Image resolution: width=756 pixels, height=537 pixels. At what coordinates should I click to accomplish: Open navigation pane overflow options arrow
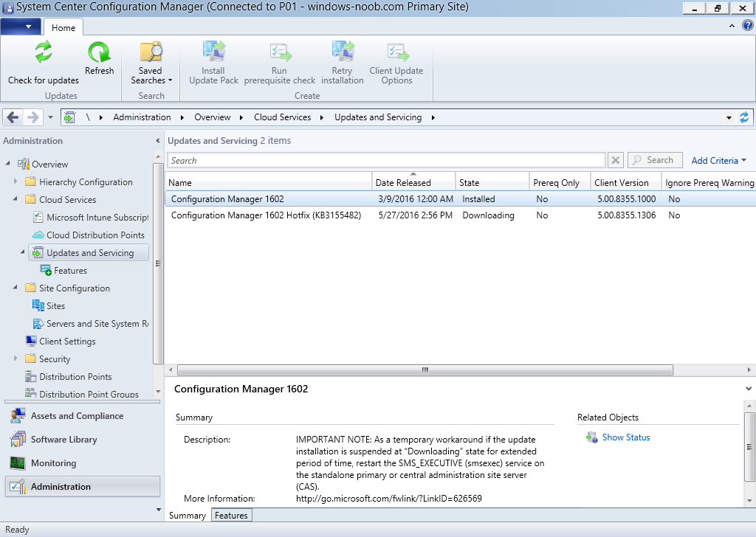[x=159, y=510]
